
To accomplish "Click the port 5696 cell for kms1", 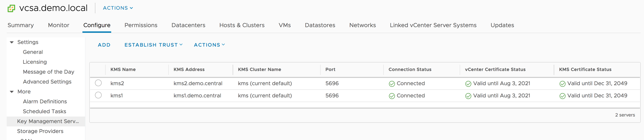I will click(x=332, y=96).
